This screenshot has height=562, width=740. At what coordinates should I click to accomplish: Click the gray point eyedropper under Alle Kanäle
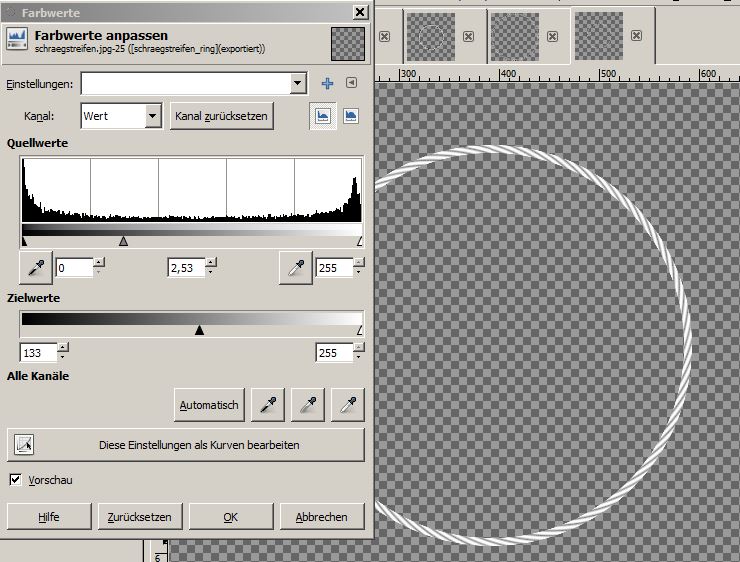[307, 405]
